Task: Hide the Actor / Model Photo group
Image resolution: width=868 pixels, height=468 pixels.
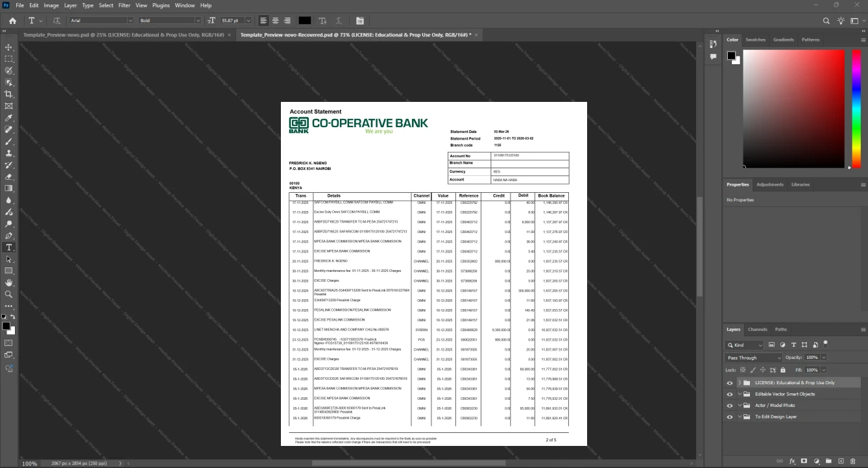Action: tap(730, 406)
